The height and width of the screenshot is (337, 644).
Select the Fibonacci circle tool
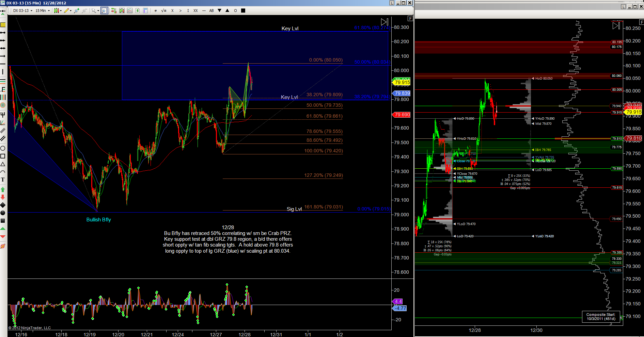[x=3, y=105]
